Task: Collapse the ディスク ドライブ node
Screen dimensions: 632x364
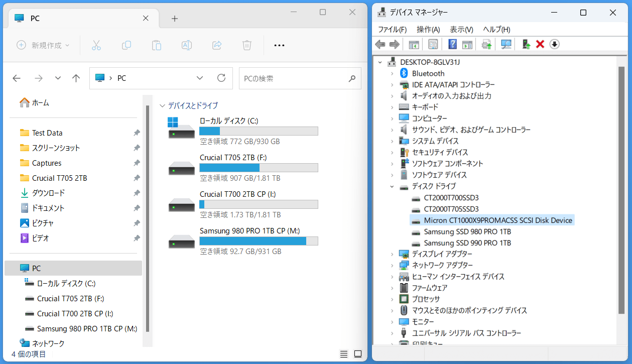Action: [393, 186]
